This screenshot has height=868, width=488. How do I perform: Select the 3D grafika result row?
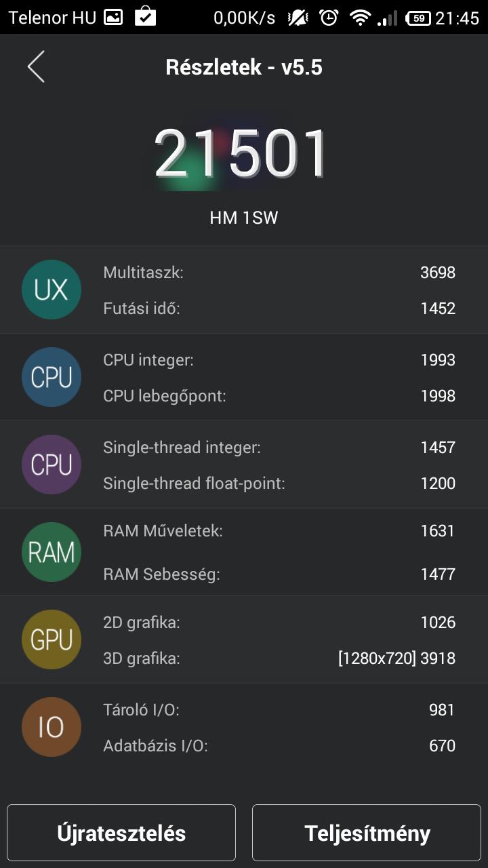[x=279, y=658]
